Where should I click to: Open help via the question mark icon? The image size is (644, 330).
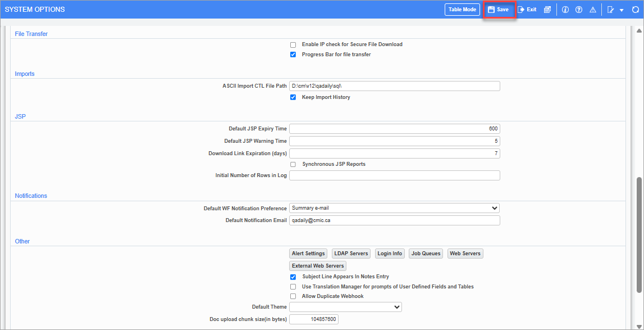coord(578,9)
